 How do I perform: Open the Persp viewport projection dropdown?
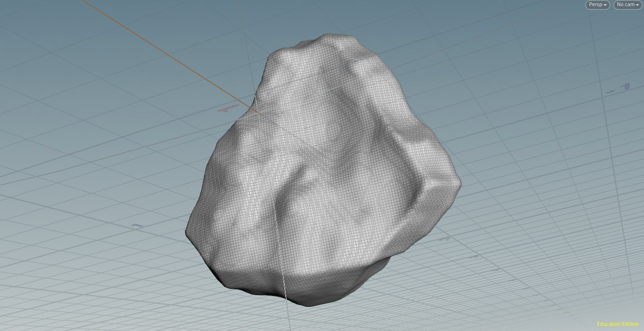coord(597,5)
